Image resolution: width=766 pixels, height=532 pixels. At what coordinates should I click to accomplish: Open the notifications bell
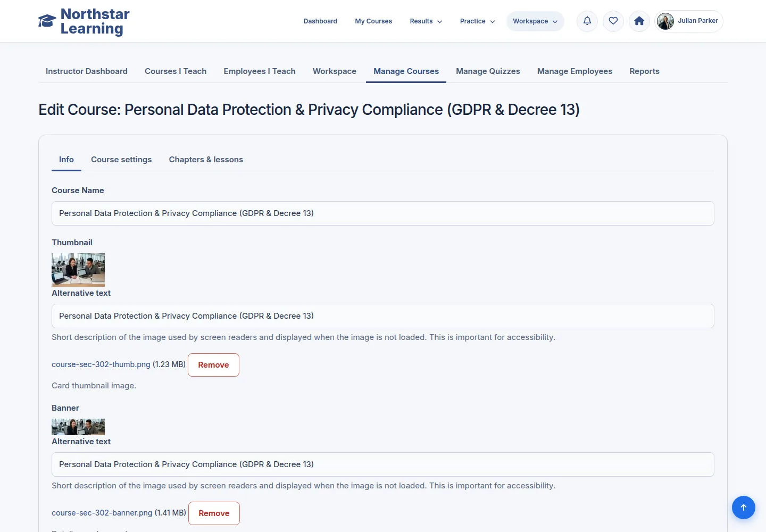pyautogui.click(x=587, y=21)
